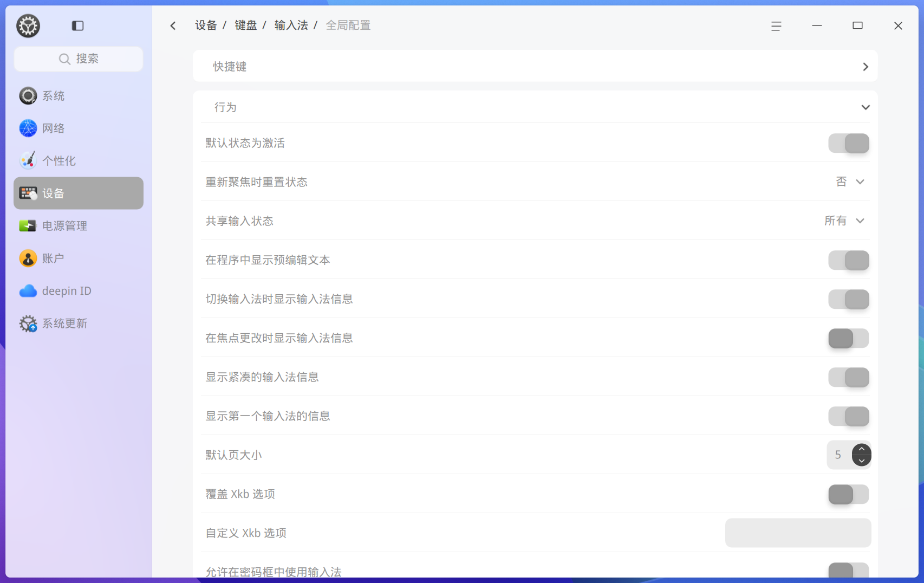Click the 账户 user icon
Screen dimensions: 924x583
[28, 258]
